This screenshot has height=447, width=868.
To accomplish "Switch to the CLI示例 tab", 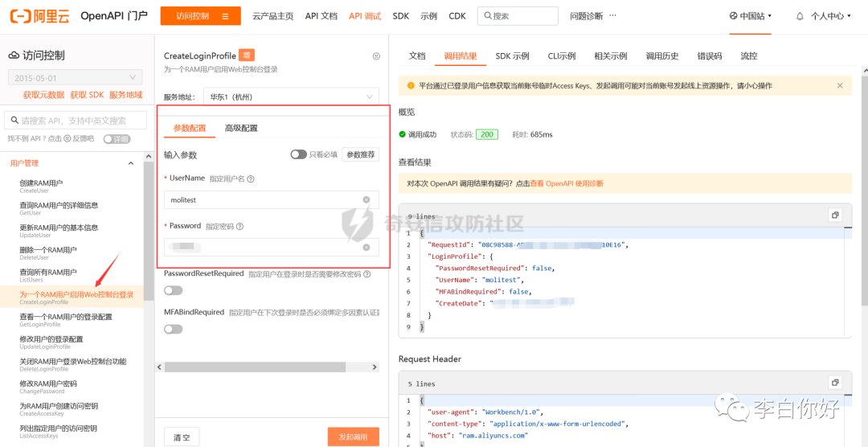I will click(562, 56).
